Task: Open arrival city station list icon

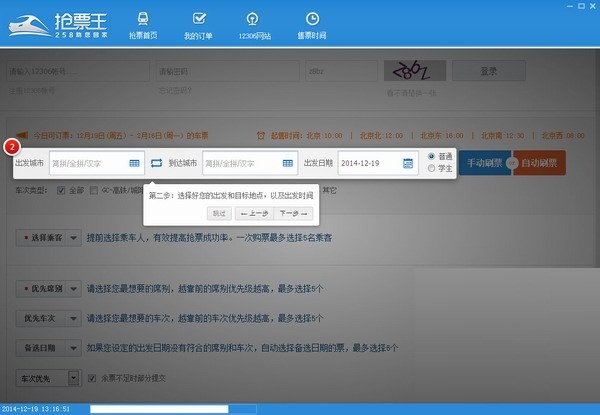Action: tap(287, 163)
